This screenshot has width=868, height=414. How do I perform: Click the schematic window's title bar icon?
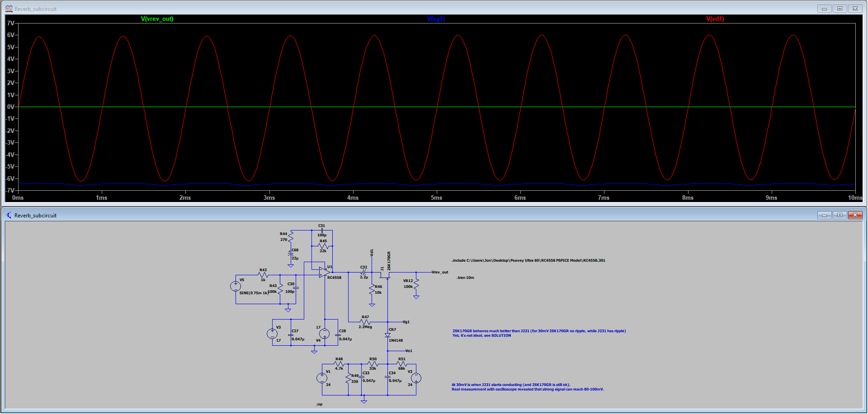[x=9, y=215]
